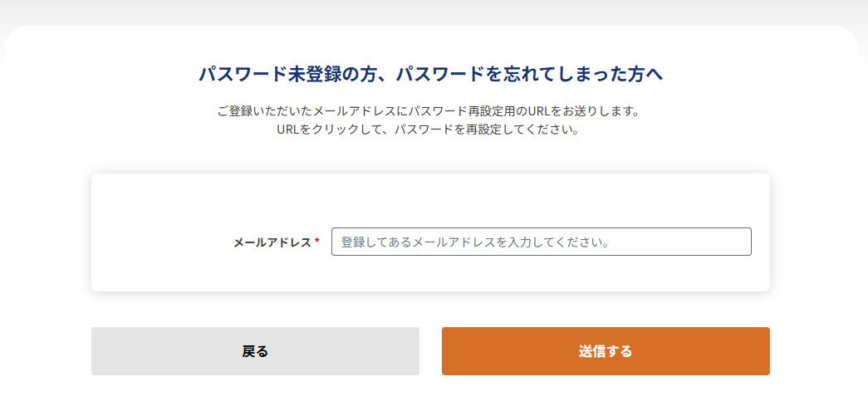Click the メールアドレス input field
Viewport: 868px width, 401px height.
coord(541,242)
